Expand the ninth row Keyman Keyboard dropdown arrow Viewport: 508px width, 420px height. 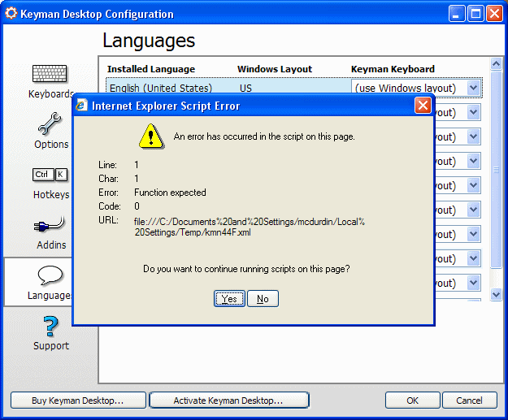[x=473, y=283]
